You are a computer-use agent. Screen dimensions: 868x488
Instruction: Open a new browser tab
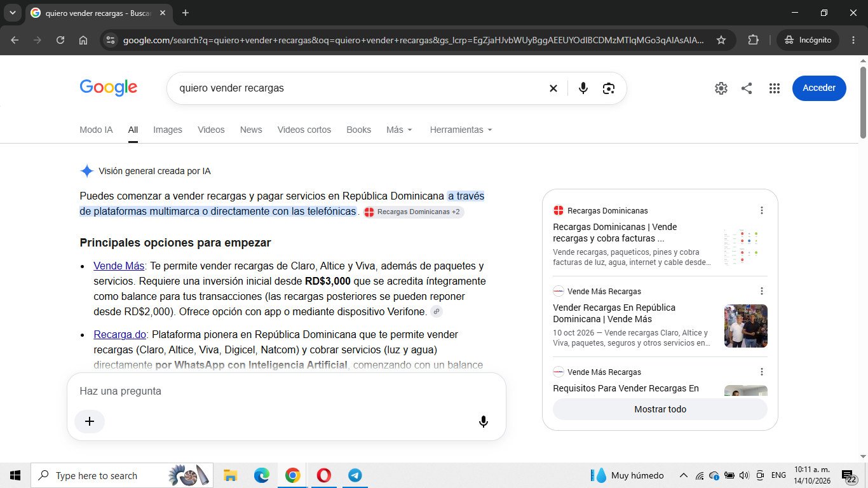coord(186,13)
